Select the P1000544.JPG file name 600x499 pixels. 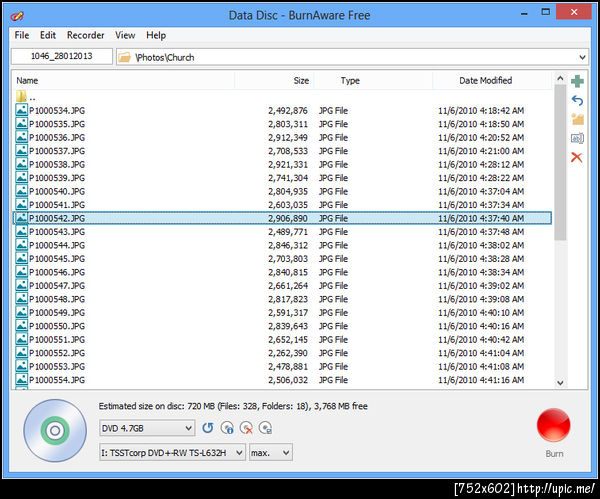point(57,245)
